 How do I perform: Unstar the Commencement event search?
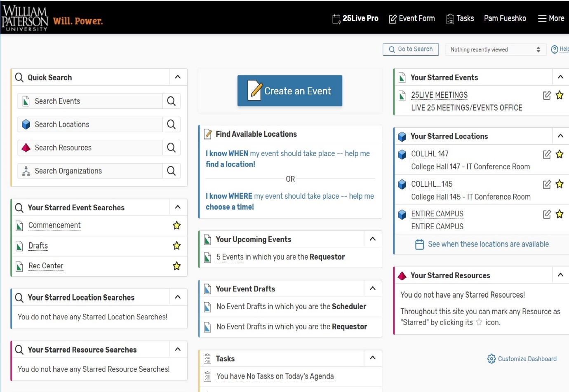[x=177, y=225]
